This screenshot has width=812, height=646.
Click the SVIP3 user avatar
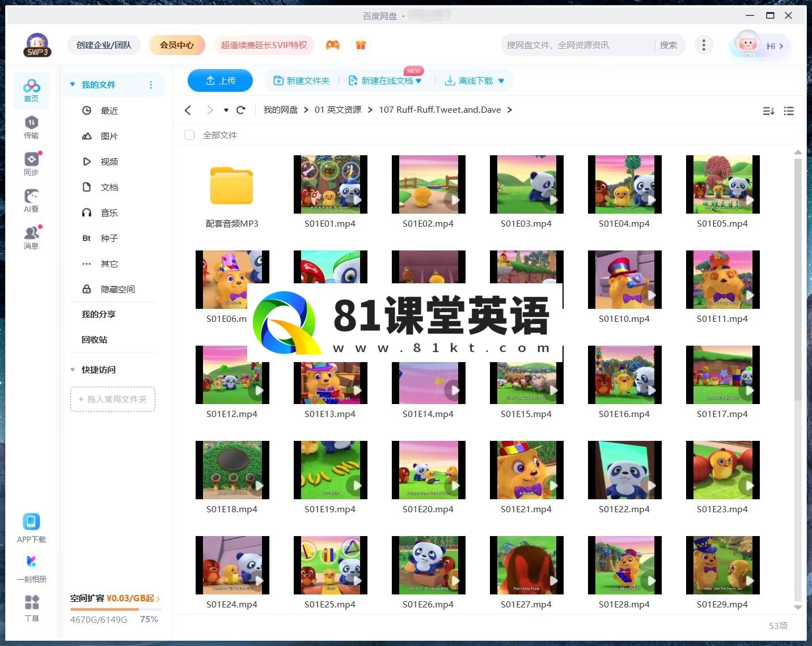click(37, 45)
